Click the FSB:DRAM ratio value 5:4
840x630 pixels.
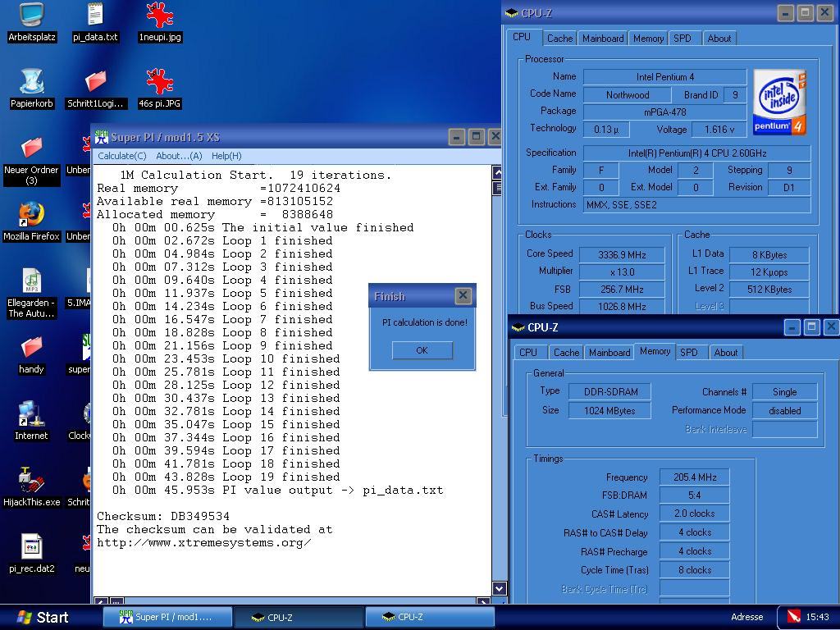click(x=695, y=495)
